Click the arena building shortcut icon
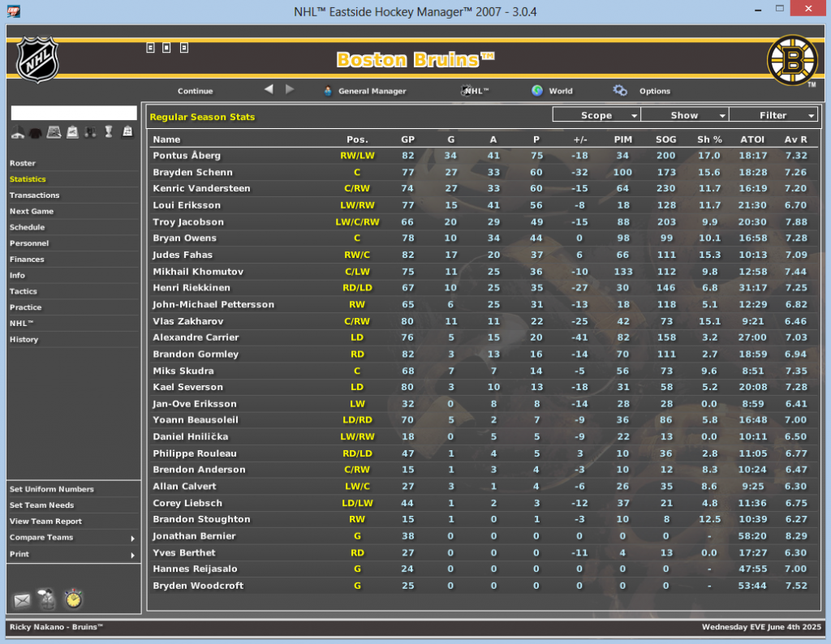The image size is (831, 644). tap(18, 132)
